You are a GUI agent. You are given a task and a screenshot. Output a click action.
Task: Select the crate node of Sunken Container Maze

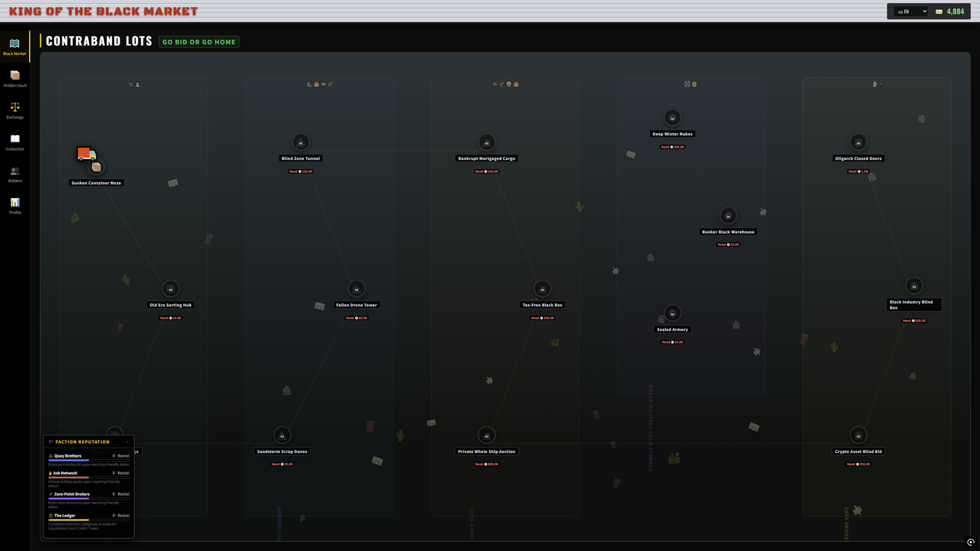point(96,167)
